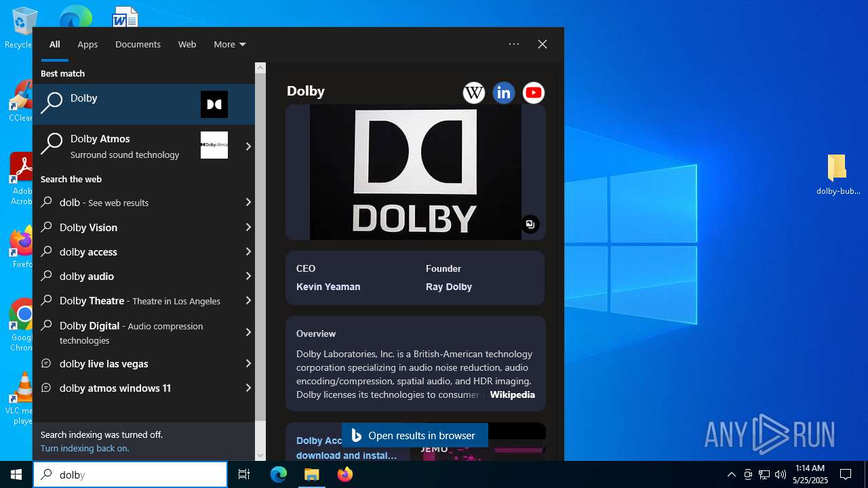Open File Explorer from the taskbar

311,474
